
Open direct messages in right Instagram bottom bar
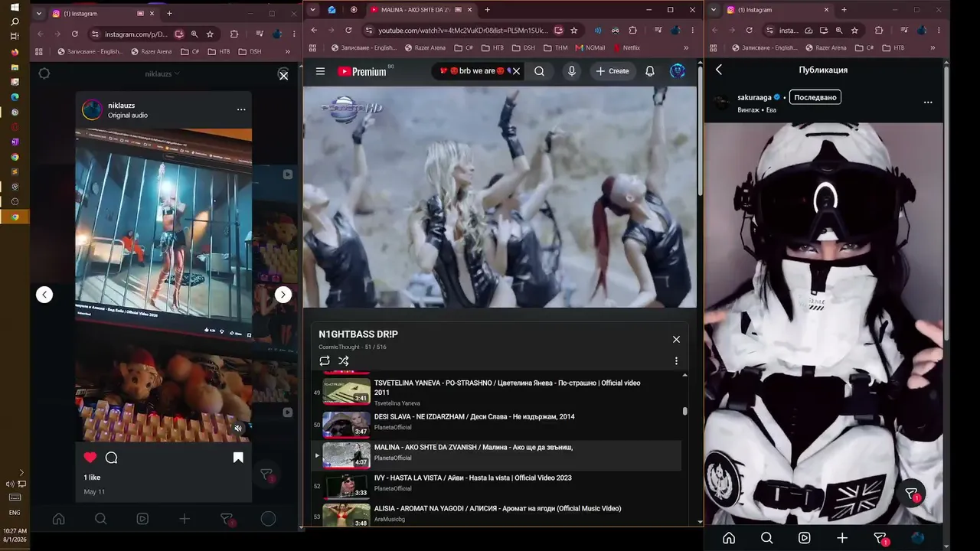click(x=880, y=538)
